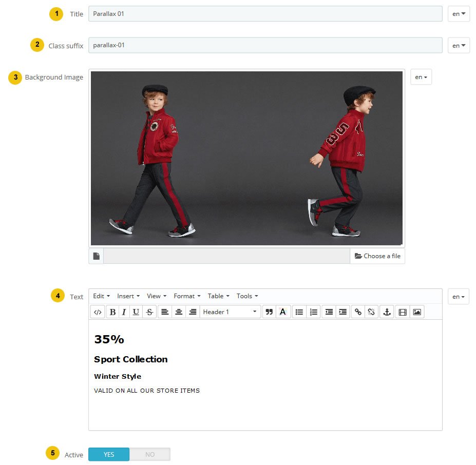Open the Format menu
Viewport: 476px width, 465px height.
[x=187, y=296]
